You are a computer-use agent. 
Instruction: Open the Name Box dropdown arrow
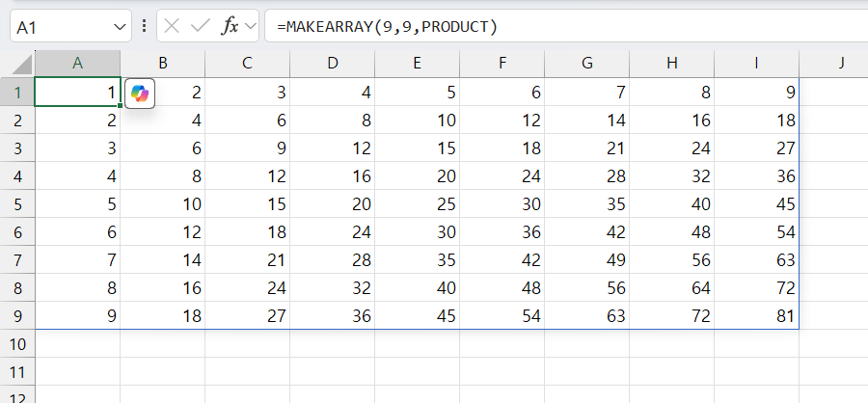(119, 27)
